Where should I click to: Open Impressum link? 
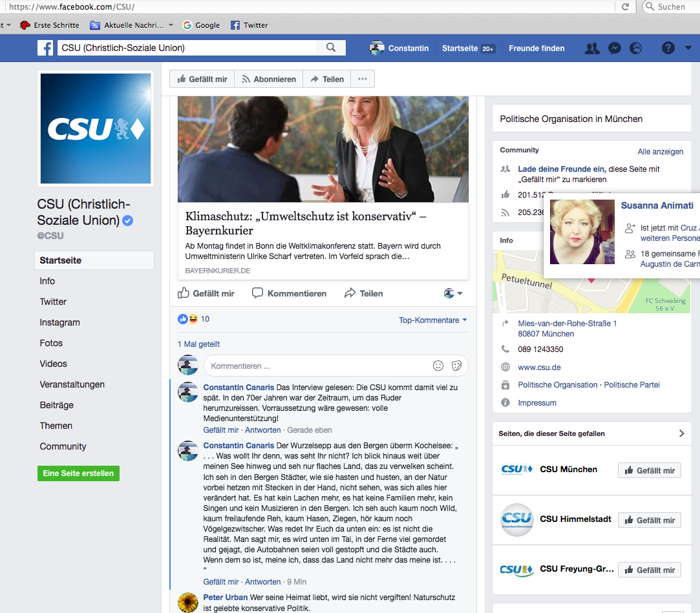tap(537, 403)
